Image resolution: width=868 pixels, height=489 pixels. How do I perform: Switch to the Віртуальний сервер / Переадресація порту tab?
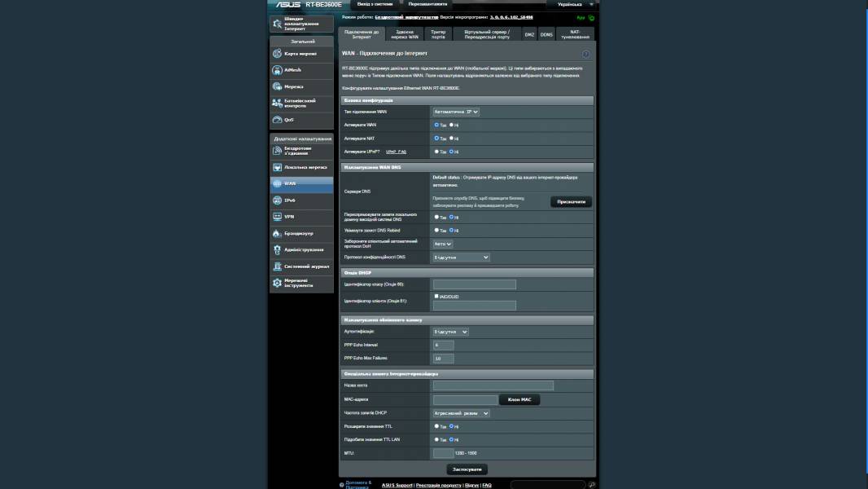(487, 34)
